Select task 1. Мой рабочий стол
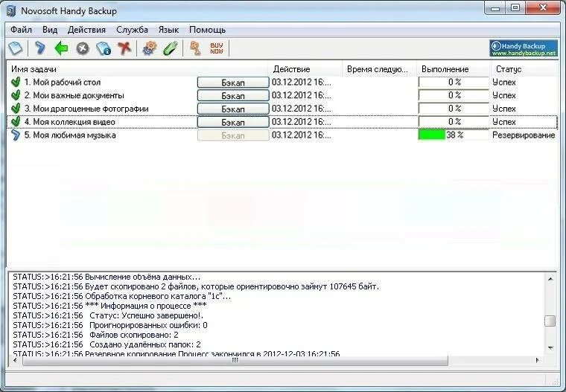Screen dimensions: 566x392 [63, 83]
